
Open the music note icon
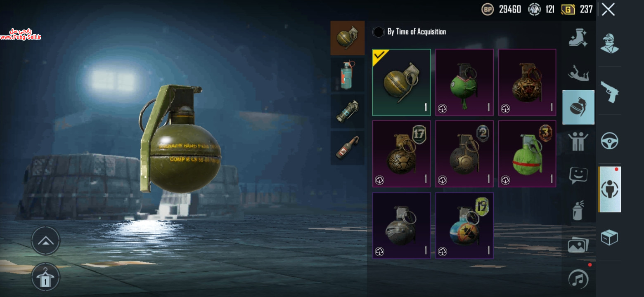[x=578, y=279]
